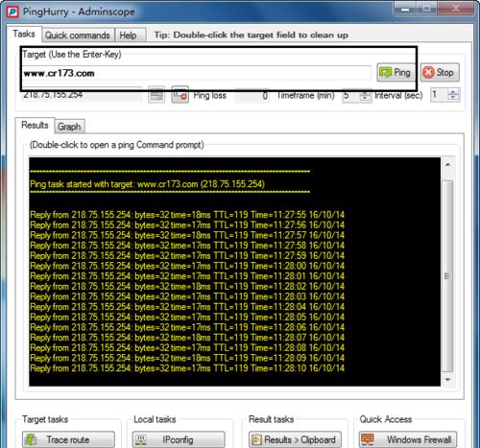Open the Quick commands tab
Viewport: 480px width, 448px height.
coord(78,35)
